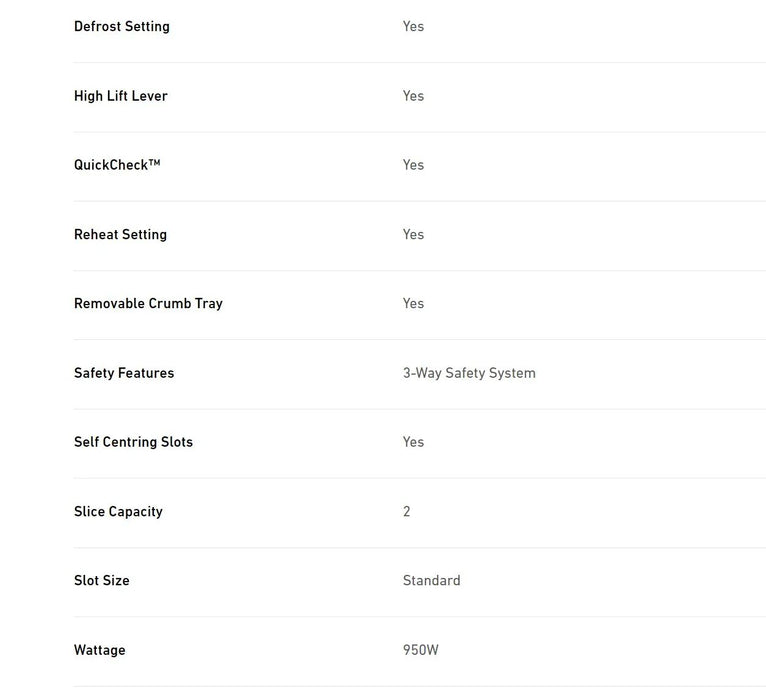766x700 pixels.
Task: Click the Wattage label
Action: tap(99, 650)
